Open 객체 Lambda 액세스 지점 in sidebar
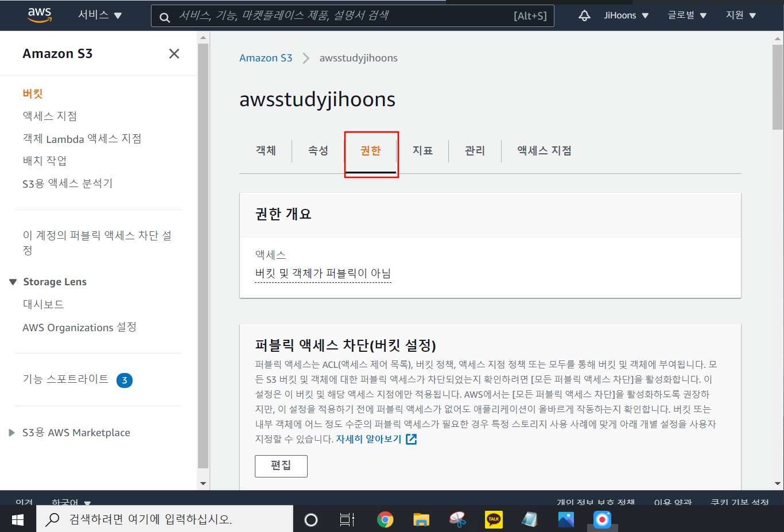Image resolution: width=784 pixels, height=532 pixels. click(x=82, y=138)
